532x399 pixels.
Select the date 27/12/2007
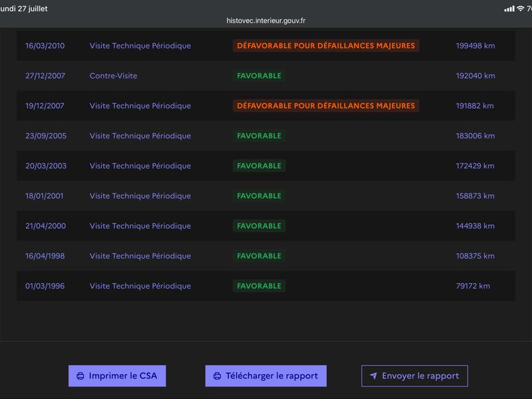pos(45,76)
